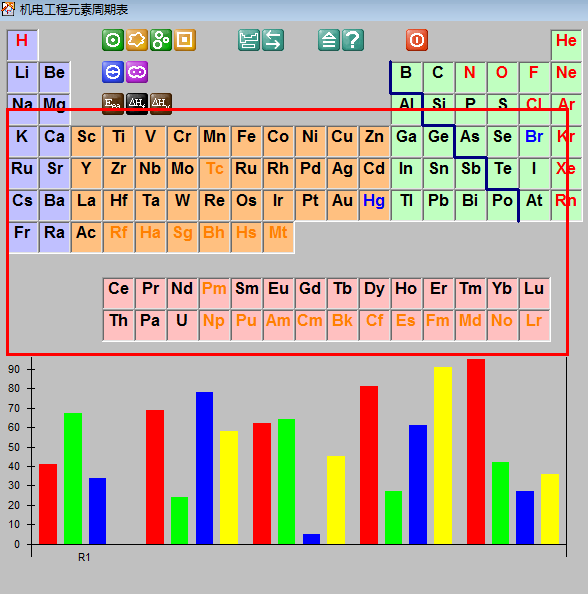The image size is (588, 594).
Task: Select the red N element cell
Action: (x=470, y=77)
